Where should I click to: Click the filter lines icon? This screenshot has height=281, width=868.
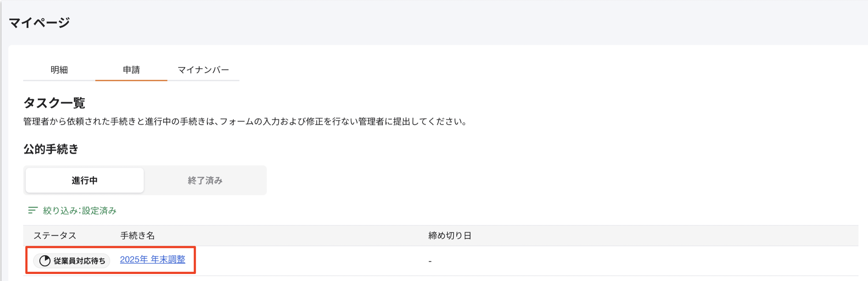[x=33, y=210]
